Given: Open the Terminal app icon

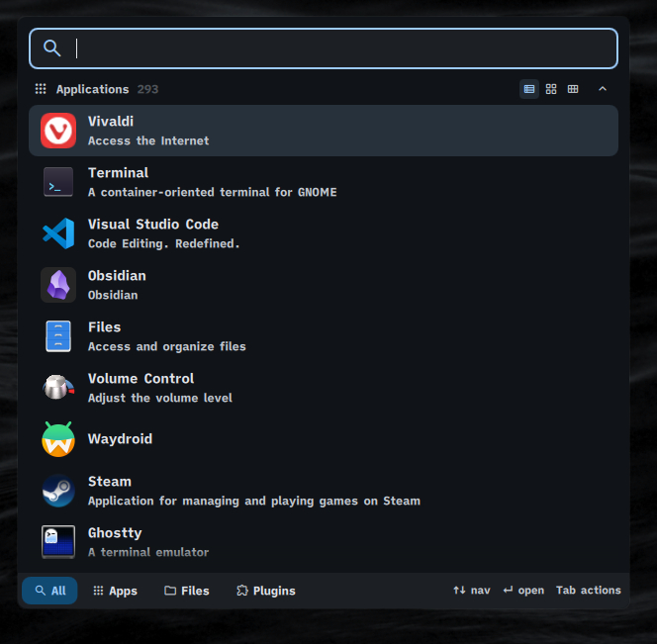Looking at the screenshot, I should pos(58,182).
